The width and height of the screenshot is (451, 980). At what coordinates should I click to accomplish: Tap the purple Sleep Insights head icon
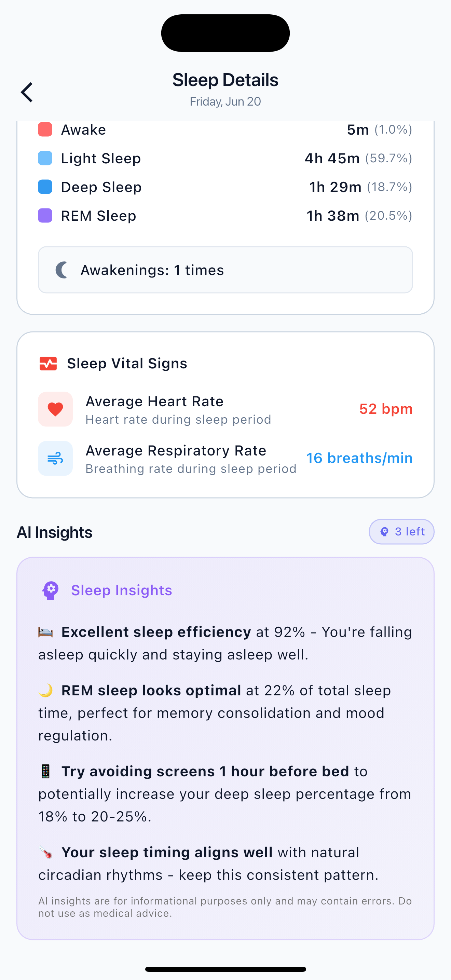pyautogui.click(x=51, y=590)
